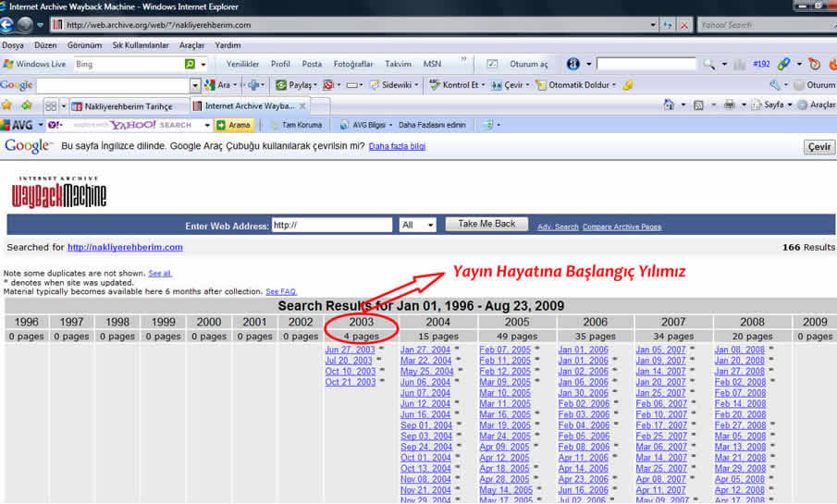Viewport: 837px width, 504px height.
Task: Click the Bing search green magnifier button
Action: (x=190, y=64)
